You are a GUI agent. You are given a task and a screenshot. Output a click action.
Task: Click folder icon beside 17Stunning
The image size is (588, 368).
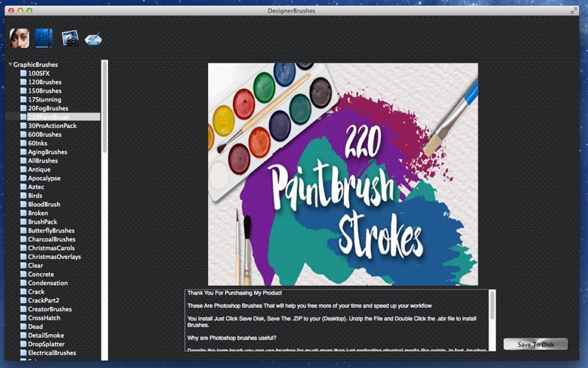click(x=24, y=99)
